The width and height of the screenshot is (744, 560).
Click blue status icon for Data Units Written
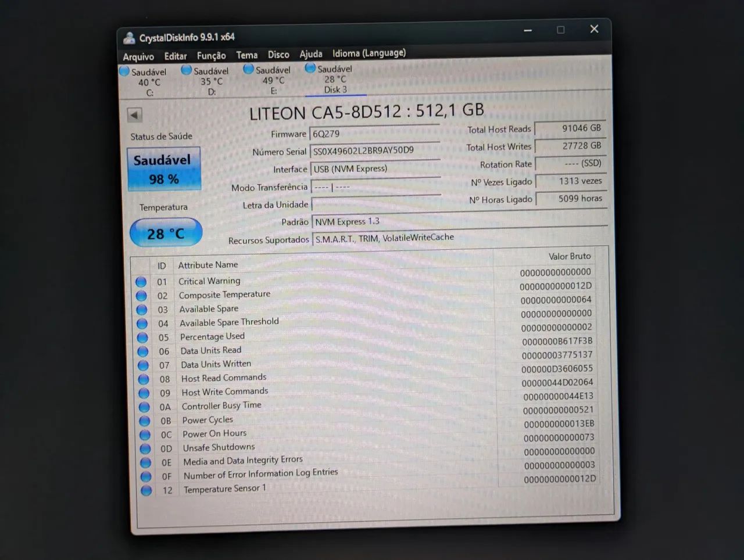click(143, 365)
